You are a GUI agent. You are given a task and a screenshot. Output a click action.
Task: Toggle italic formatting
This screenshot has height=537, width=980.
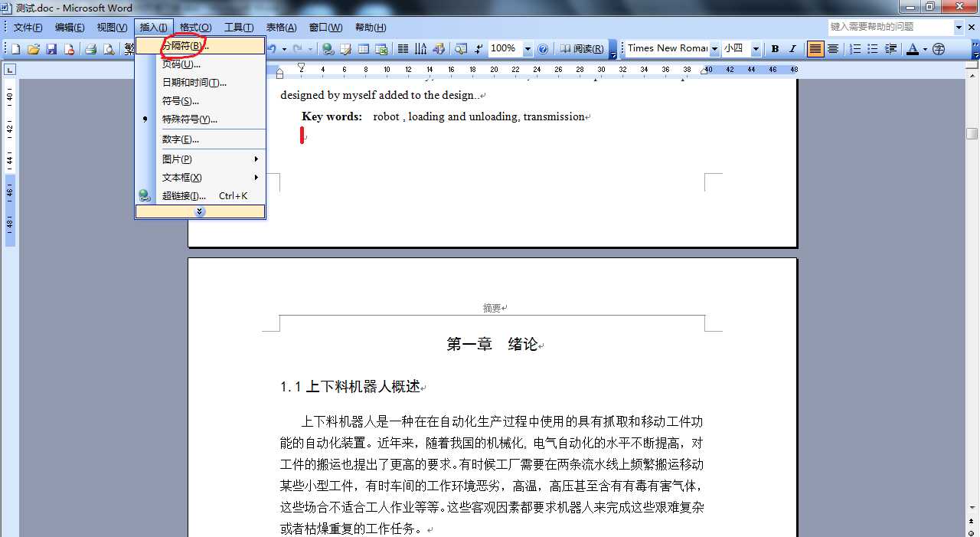792,49
